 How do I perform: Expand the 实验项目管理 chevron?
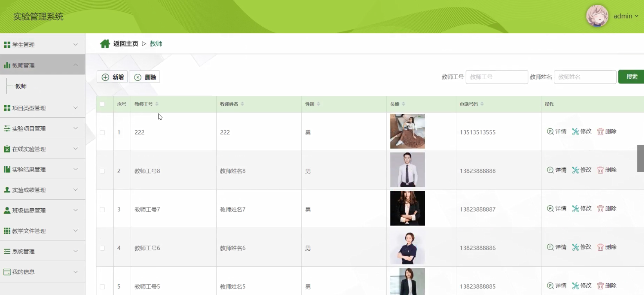click(x=76, y=128)
